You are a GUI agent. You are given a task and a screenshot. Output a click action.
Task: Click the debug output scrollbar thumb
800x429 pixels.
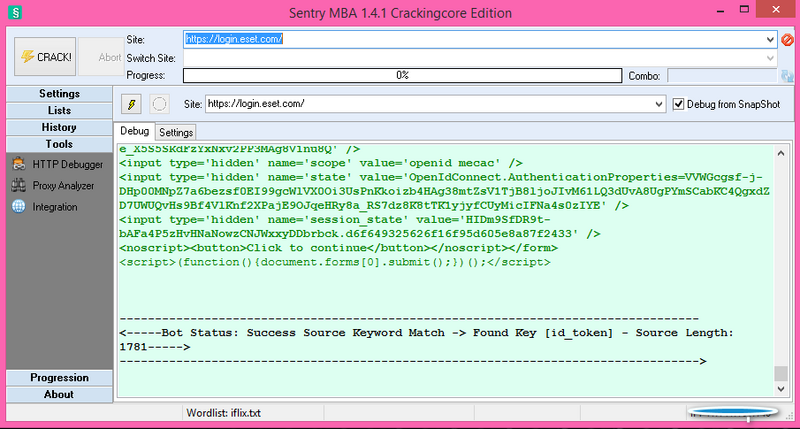pyautogui.click(x=781, y=373)
